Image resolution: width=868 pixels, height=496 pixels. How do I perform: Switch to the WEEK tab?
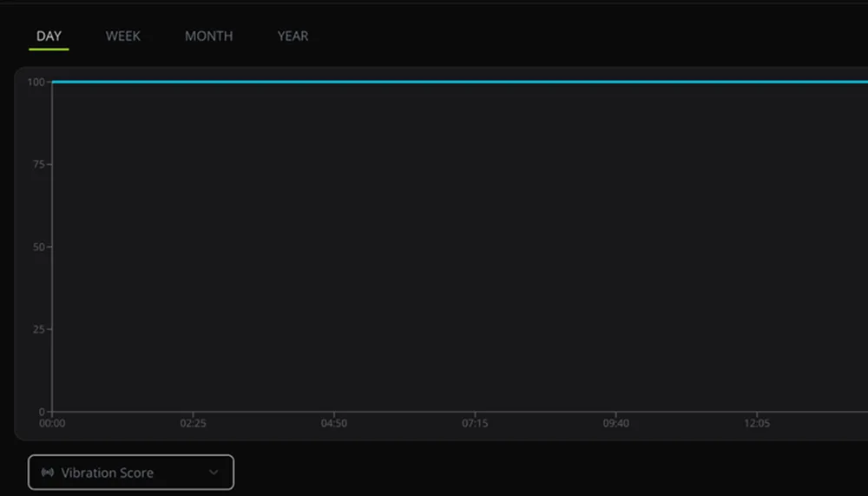(x=123, y=36)
